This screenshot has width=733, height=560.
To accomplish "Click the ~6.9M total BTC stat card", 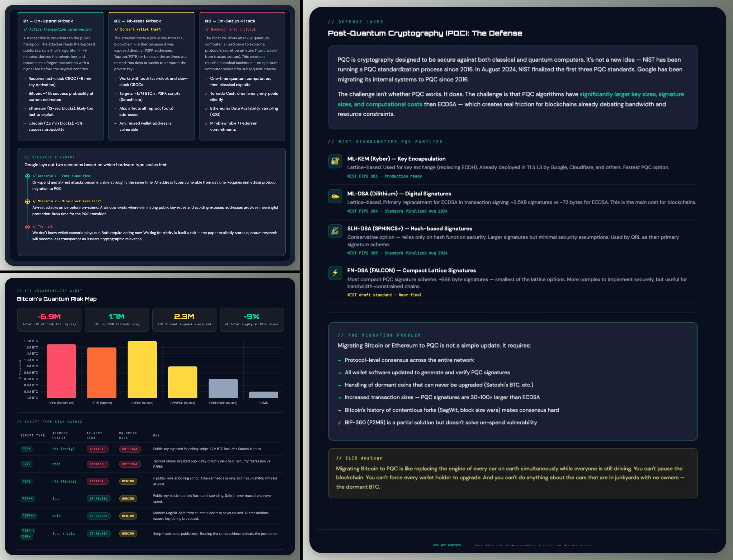I will [x=49, y=319].
